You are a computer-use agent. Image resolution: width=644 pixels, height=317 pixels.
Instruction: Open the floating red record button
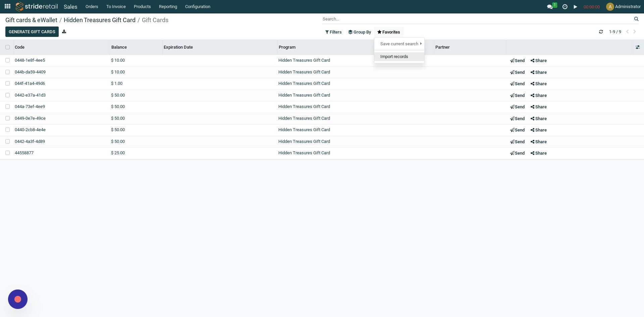(x=18, y=299)
